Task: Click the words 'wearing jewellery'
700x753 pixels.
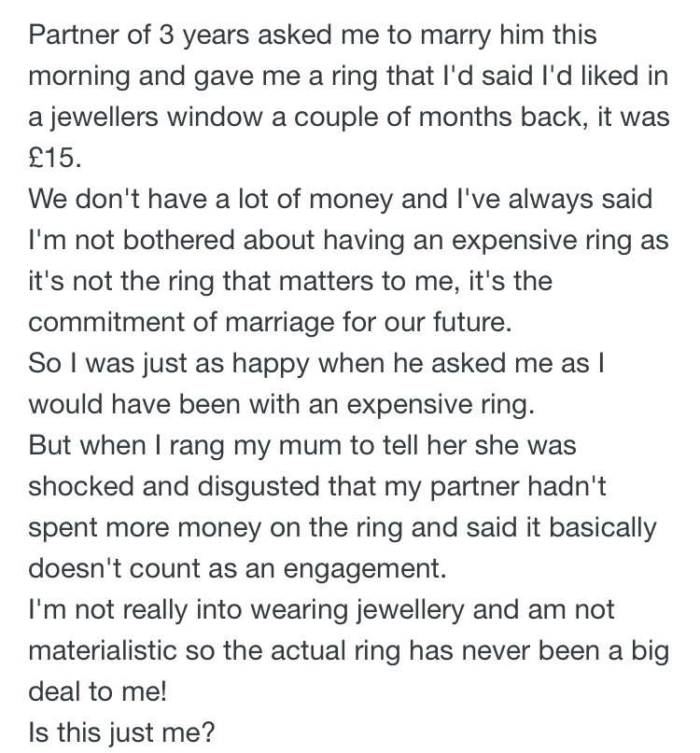Action: coord(357,610)
